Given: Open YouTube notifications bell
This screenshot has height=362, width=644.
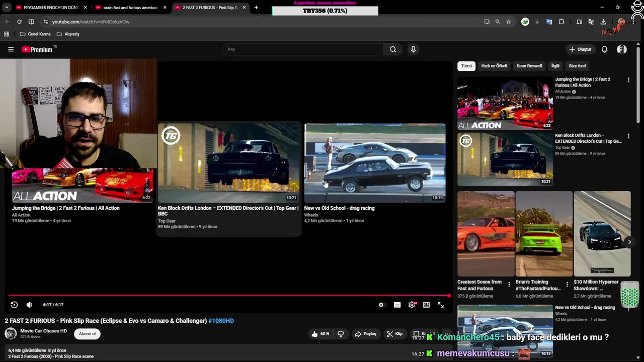Looking at the screenshot, I should (x=604, y=49).
